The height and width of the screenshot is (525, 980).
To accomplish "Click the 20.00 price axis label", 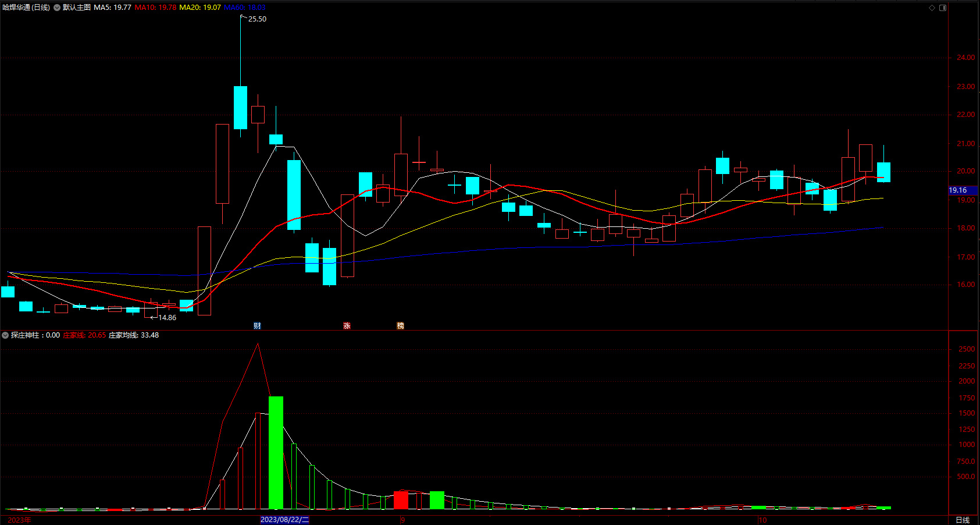I will coord(966,171).
